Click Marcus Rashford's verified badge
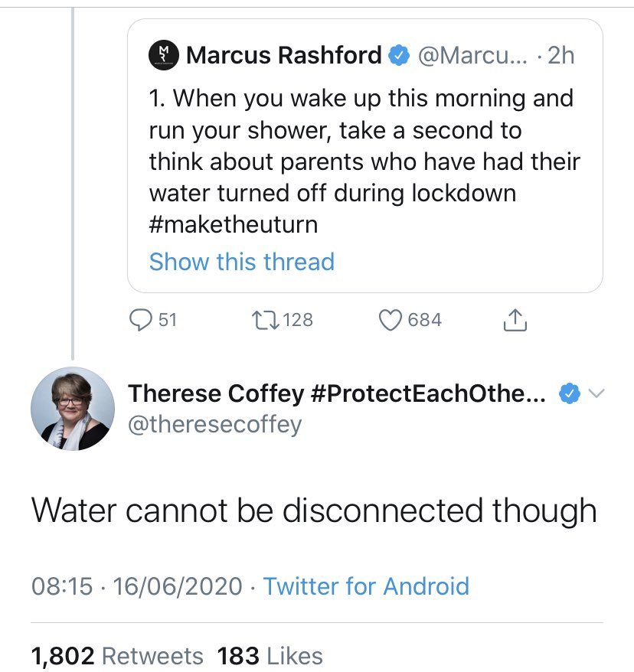The height and width of the screenshot is (672, 634). pyautogui.click(x=399, y=55)
